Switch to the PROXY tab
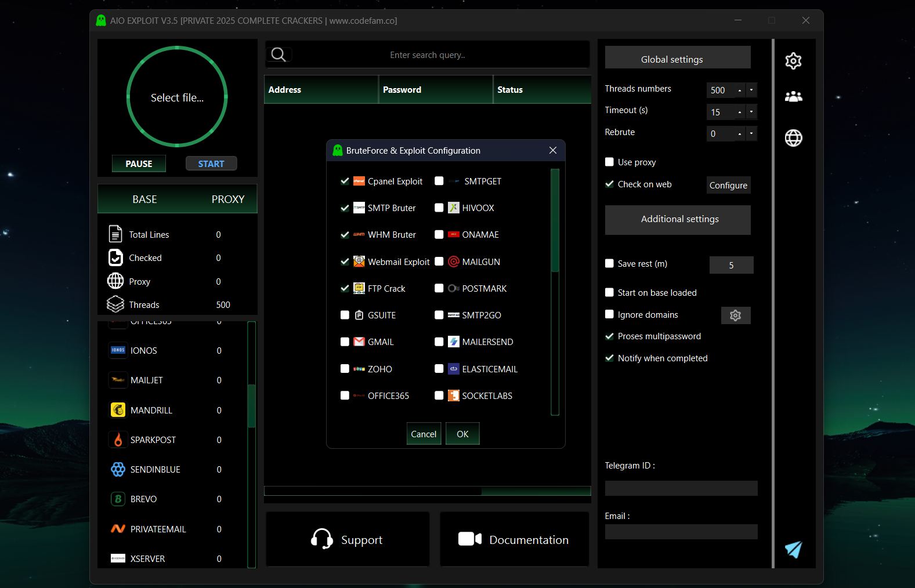Viewport: 915px width, 588px height. [x=228, y=199]
